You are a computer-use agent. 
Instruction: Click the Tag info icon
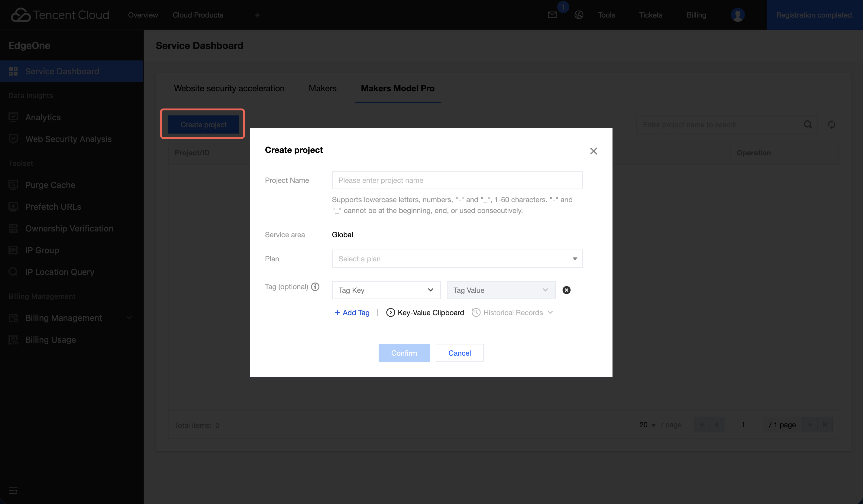click(315, 286)
